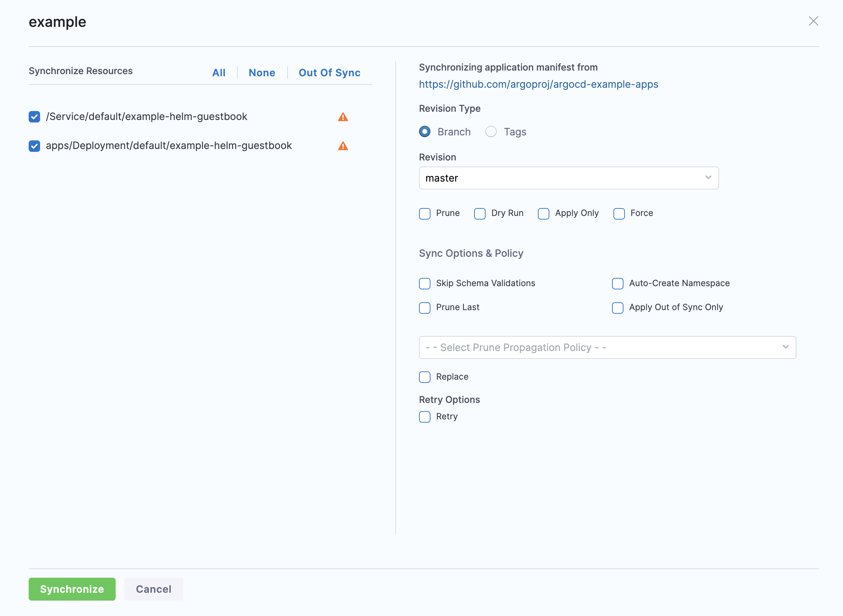Enable the Retry option

(x=425, y=417)
